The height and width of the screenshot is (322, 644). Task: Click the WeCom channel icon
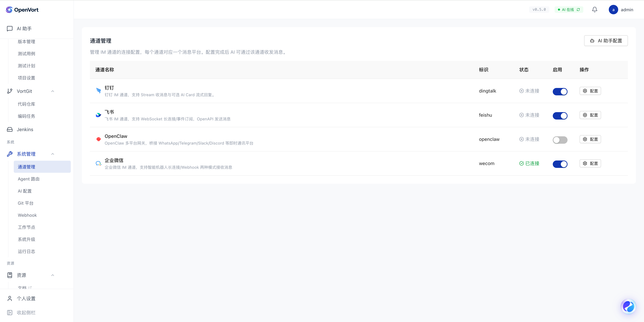point(98,163)
